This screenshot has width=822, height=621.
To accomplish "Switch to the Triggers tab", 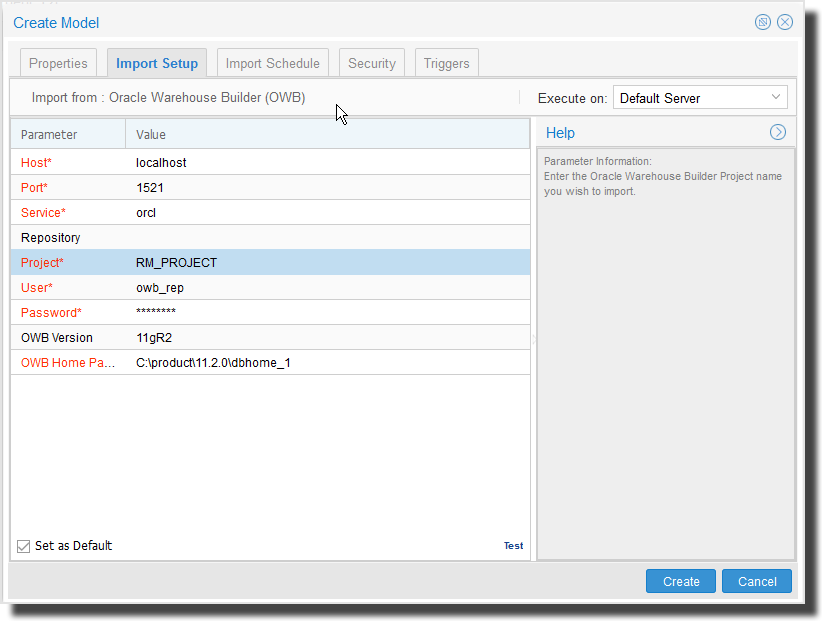I will point(446,63).
